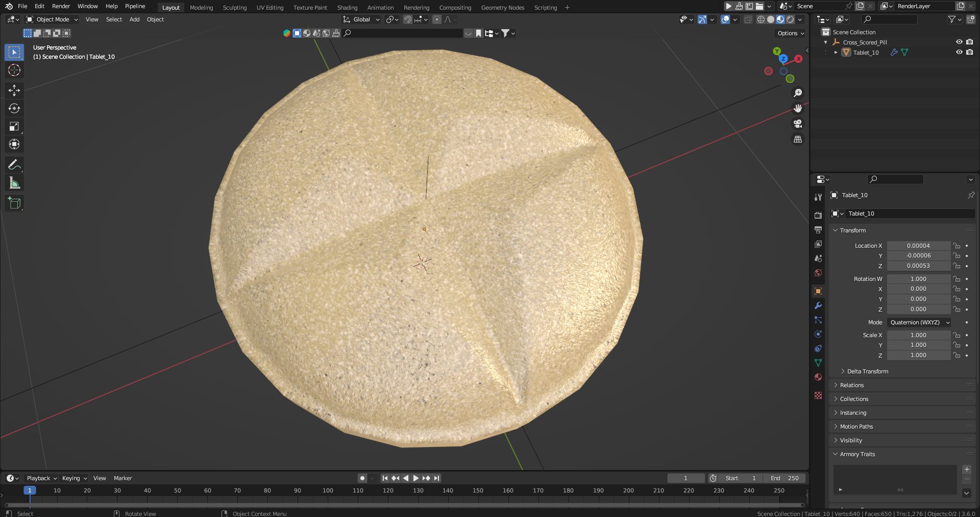Activate the Annotate pencil tool
The height and width of the screenshot is (517, 980).
tap(14, 165)
